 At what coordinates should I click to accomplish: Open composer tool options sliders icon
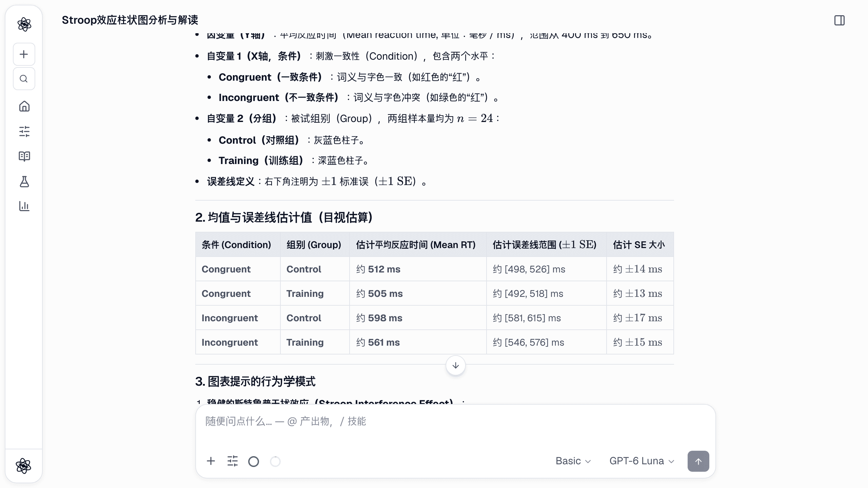[x=233, y=461]
